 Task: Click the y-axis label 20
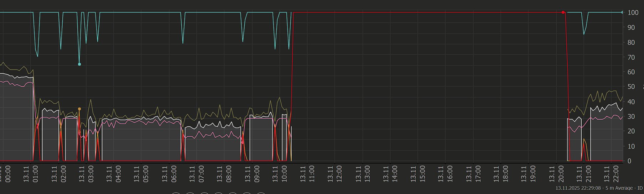[631, 131]
